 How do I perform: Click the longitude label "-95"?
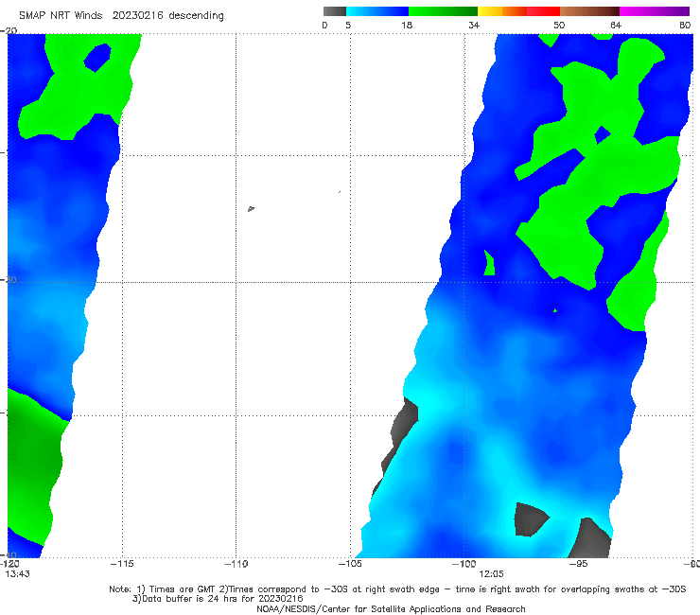point(578,564)
